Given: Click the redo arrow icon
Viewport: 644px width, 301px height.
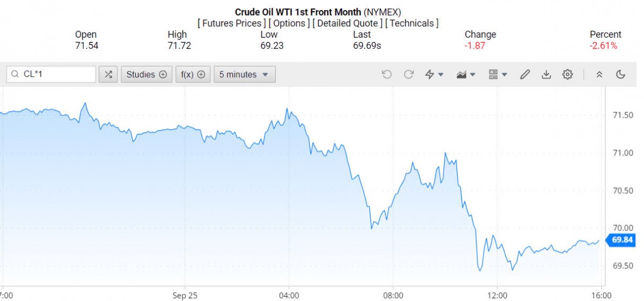Looking at the screenshot, I should [408, 75].
